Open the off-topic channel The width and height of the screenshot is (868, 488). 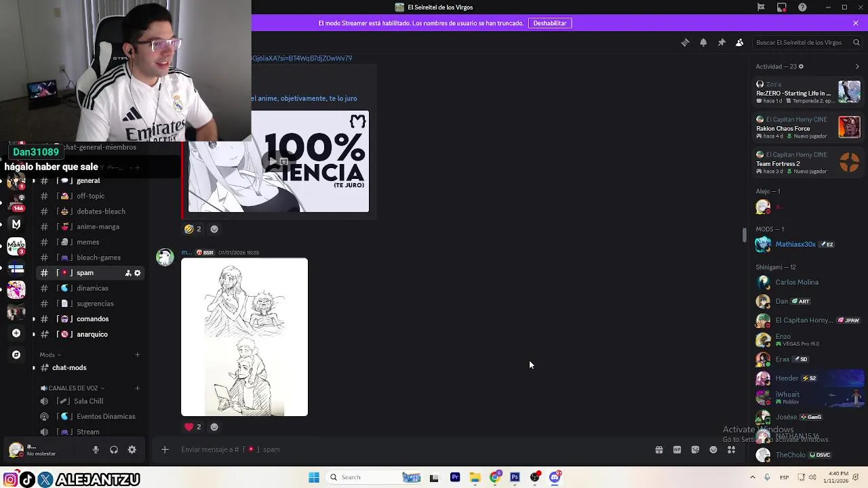(x=90, y=196)
